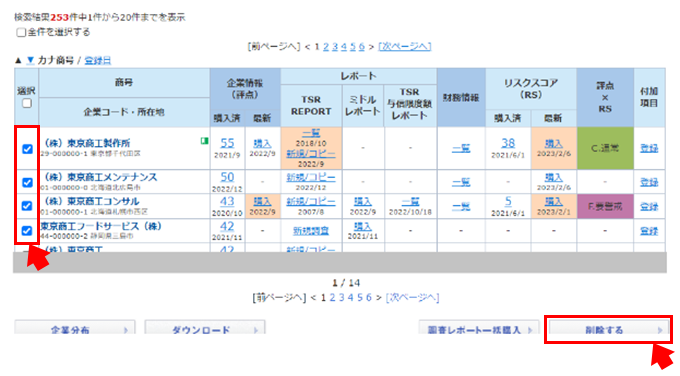
Task: Click 新規/コピー dated 2022/12 for 東京商工メンテナンス
Action: [x=311, y=177]
